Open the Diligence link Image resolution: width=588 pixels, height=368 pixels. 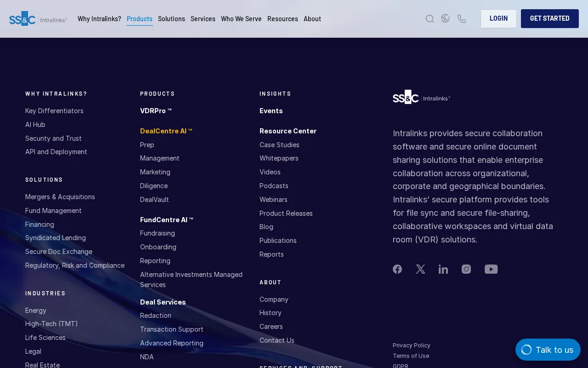pyautogui.click(x=154, y=186)
